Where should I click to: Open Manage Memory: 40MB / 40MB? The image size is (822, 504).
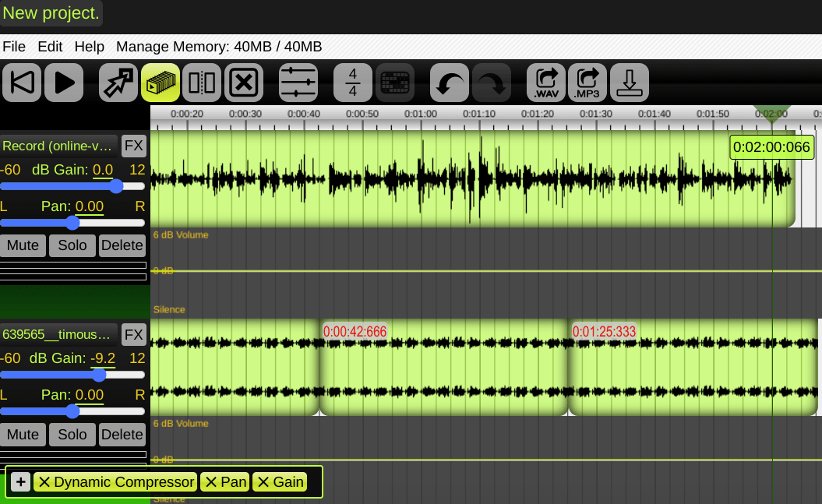[219, 47]
